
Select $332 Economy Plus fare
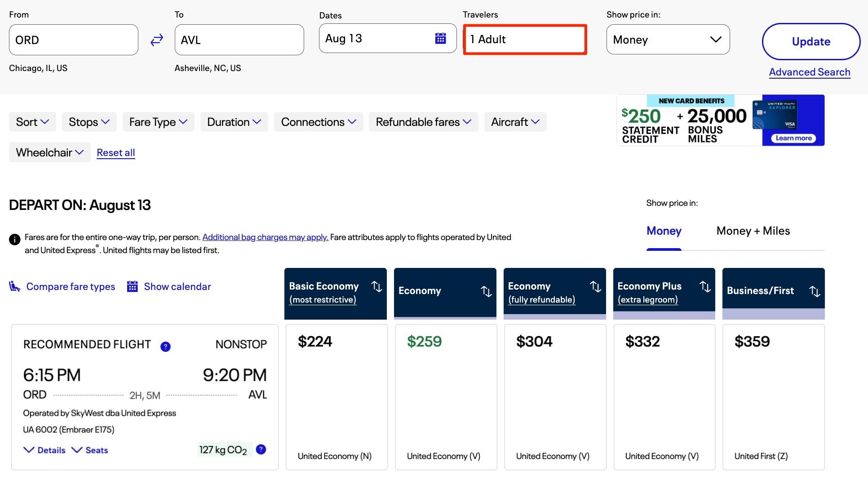(664, 397)
